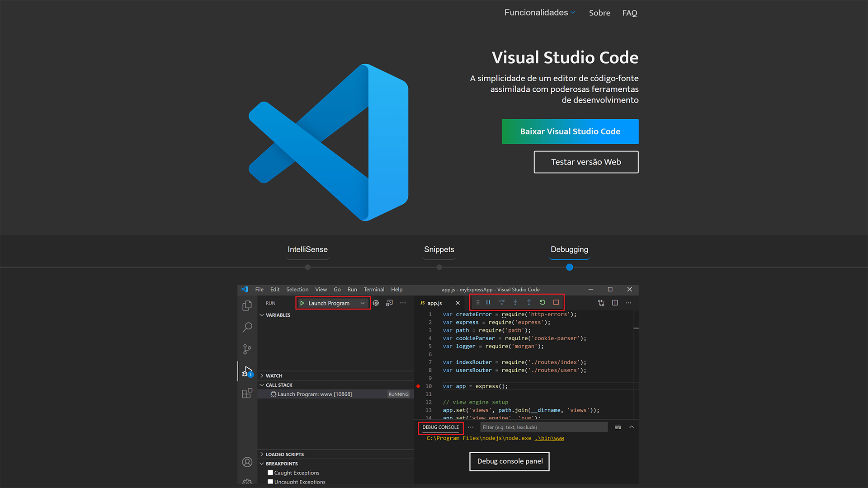Select Launch Program: www call stack row
The image size is (868, 488).
(335, 394)
